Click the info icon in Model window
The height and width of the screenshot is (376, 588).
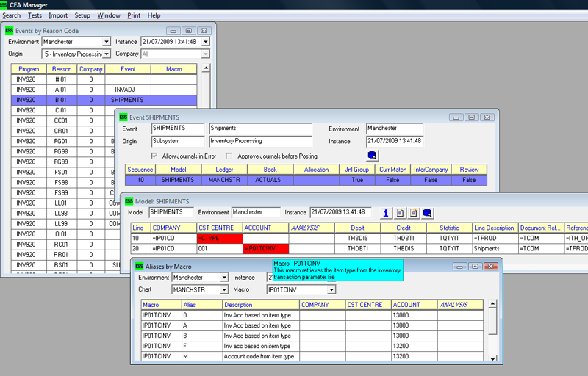click(x=386, y=213)
